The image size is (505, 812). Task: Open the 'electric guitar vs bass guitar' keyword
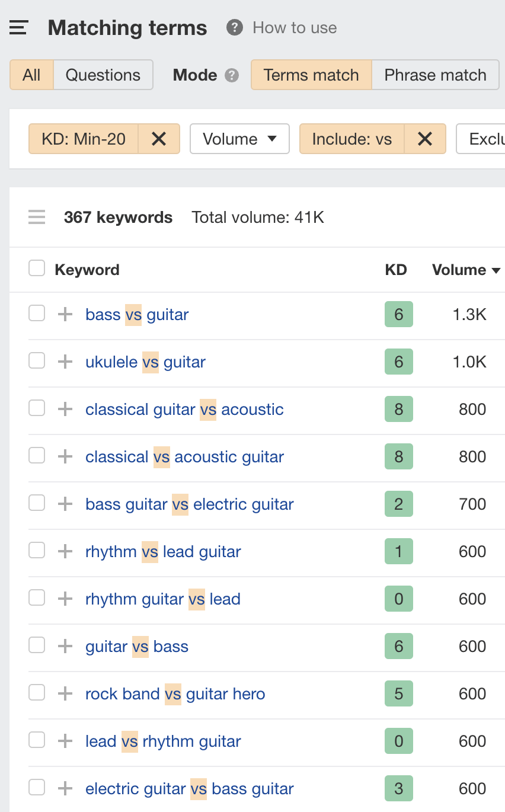point(189,788)
